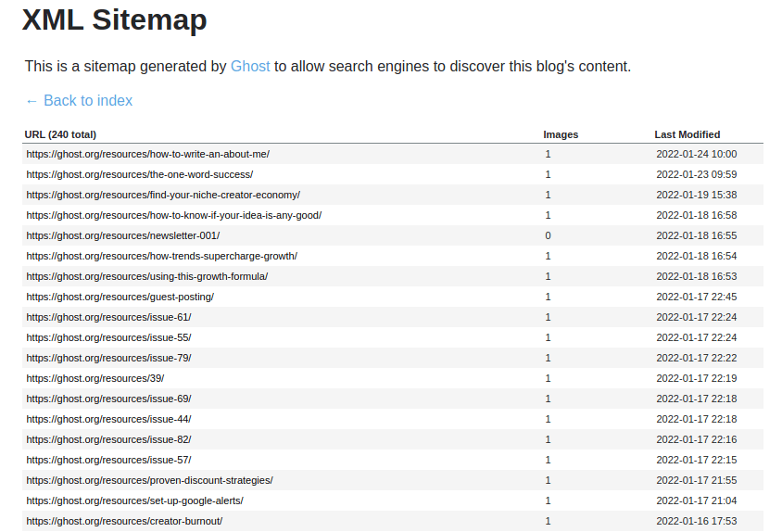Select the date 2022-01-17 22:15

pos(696,460)
